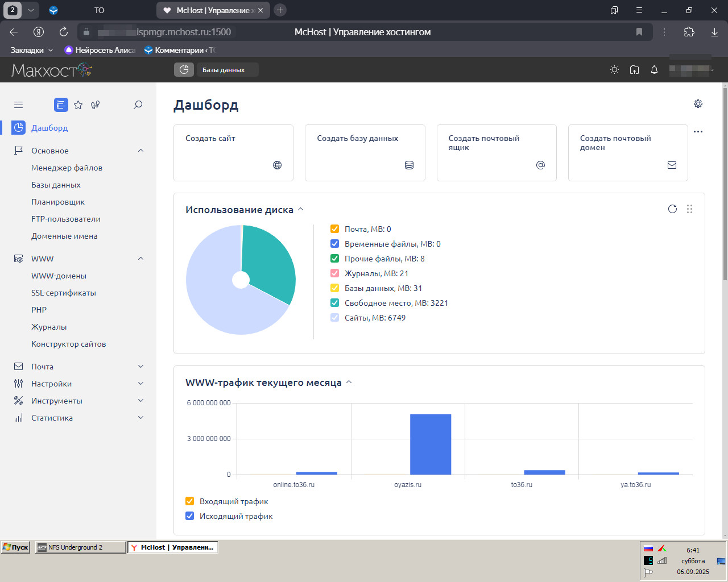Open browser downloads arrow icon
This screenshot has width=728, height=582.
pos(714,32)
